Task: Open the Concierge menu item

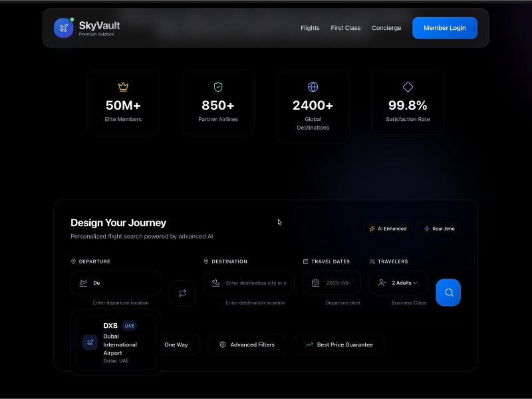Action: point(386,28)
